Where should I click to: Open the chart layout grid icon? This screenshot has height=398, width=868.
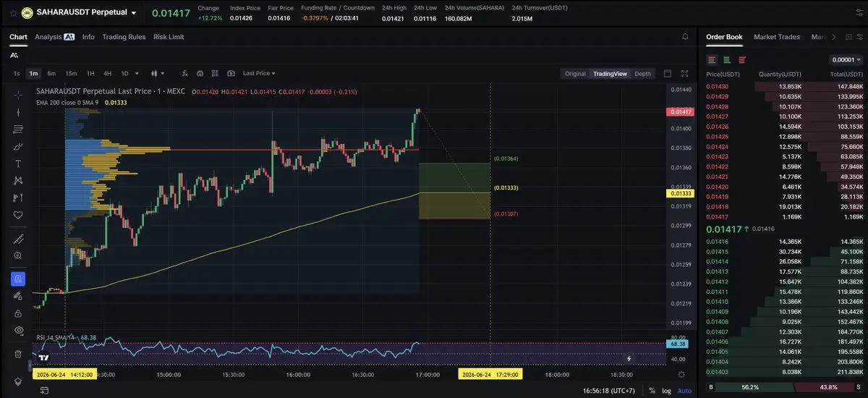pos(216,73)
